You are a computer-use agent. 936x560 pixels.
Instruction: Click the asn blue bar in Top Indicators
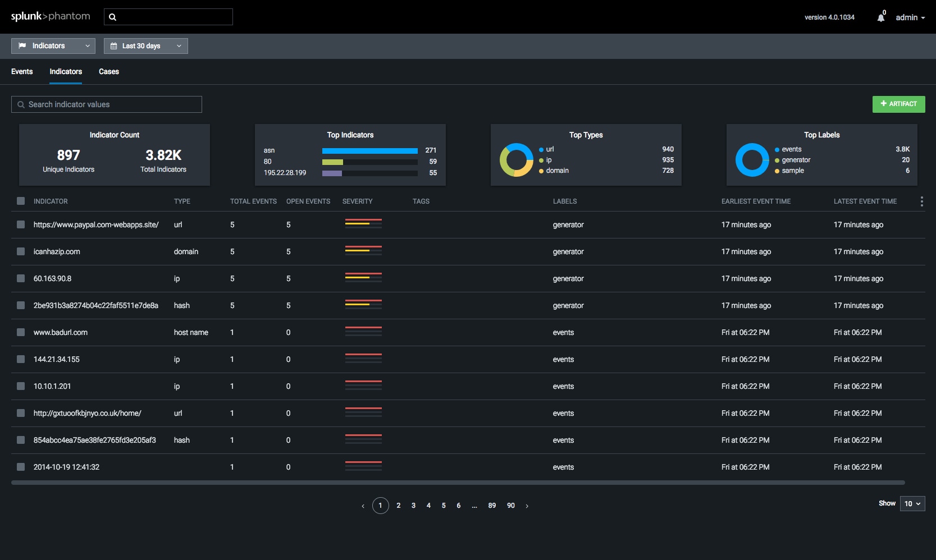click(370, 150)
